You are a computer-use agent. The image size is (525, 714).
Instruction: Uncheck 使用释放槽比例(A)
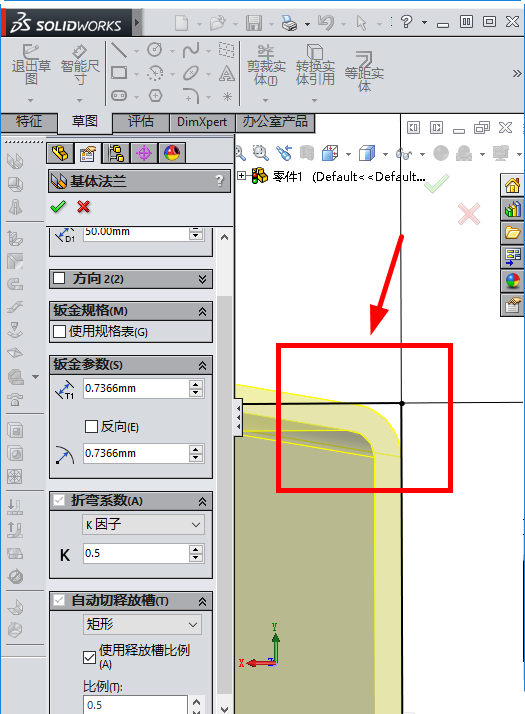[90, 657]
